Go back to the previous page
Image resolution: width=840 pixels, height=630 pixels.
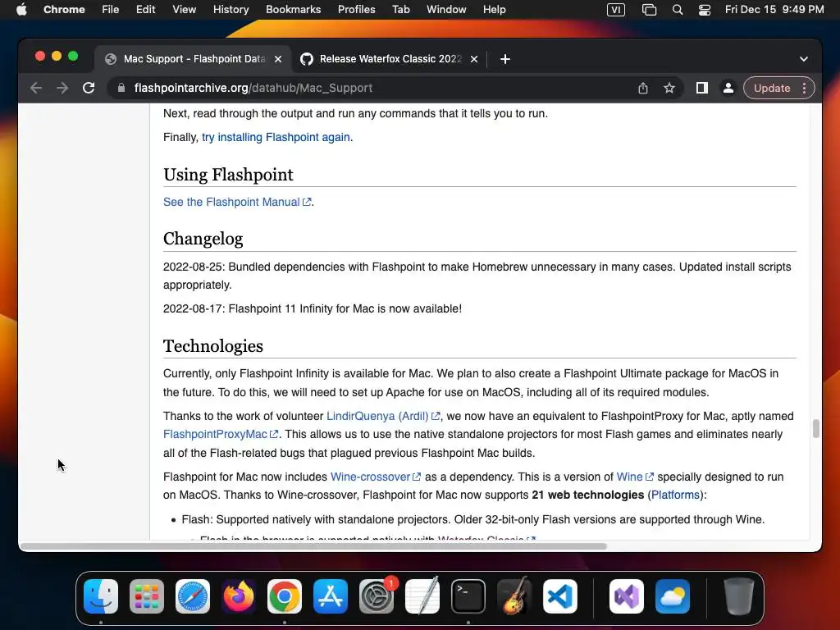[x=36, y=88]
